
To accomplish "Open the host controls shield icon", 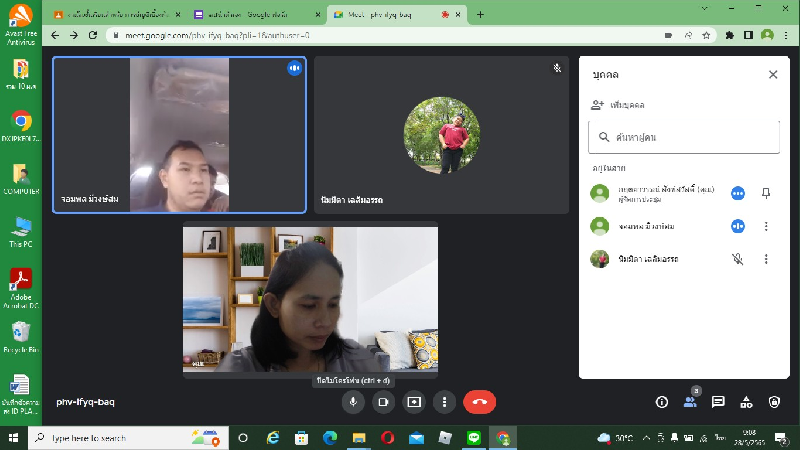I will (774, 402).
